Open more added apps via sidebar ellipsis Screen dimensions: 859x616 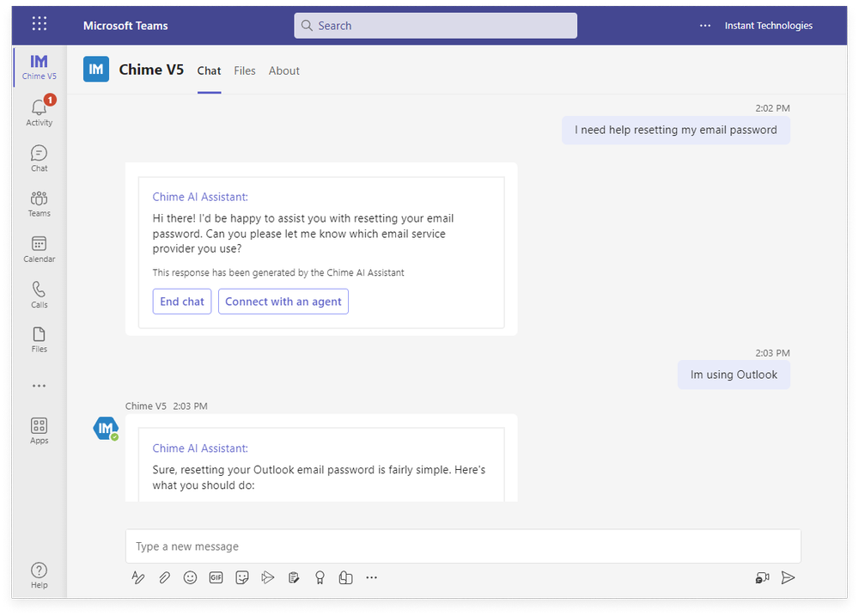(39, 385)
